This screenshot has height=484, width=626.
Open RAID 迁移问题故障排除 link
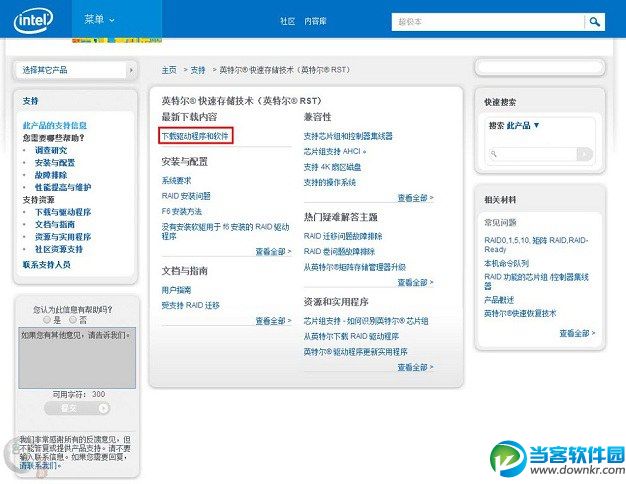pos(343,236)
